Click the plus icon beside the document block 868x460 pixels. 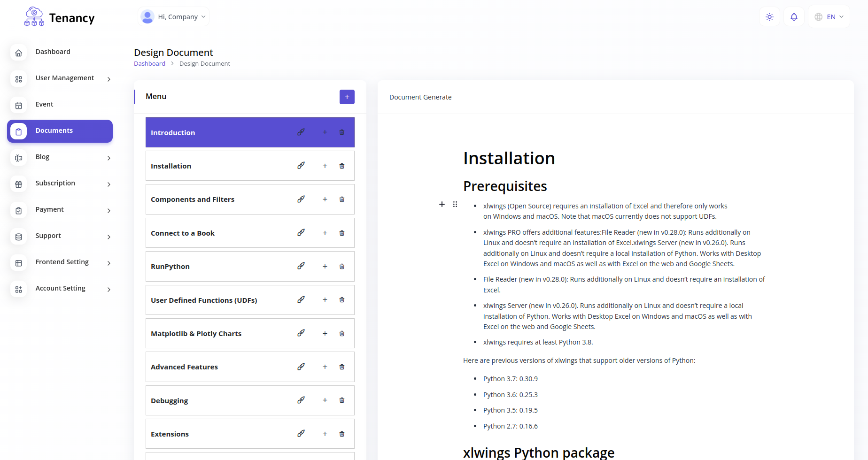(x=442, y=204)
